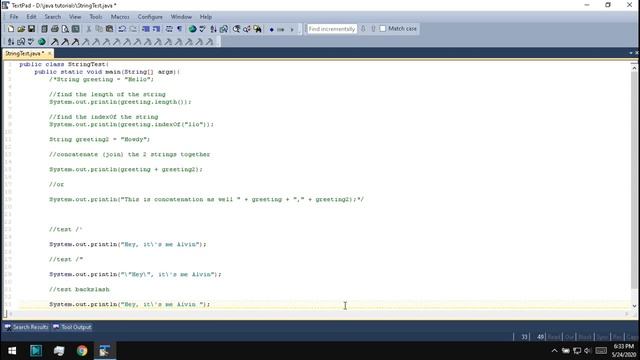Open the Configure menu

point(150,17)
